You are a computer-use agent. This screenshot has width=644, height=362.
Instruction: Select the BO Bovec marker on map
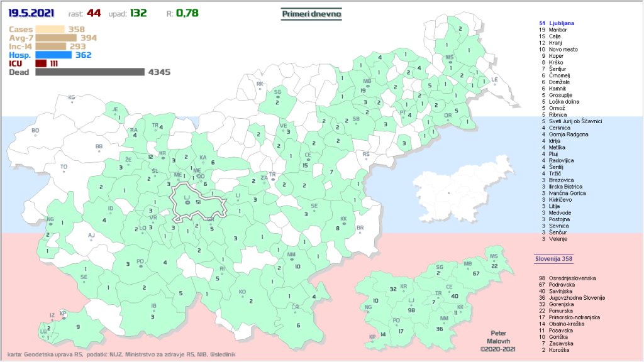point(35,133)
